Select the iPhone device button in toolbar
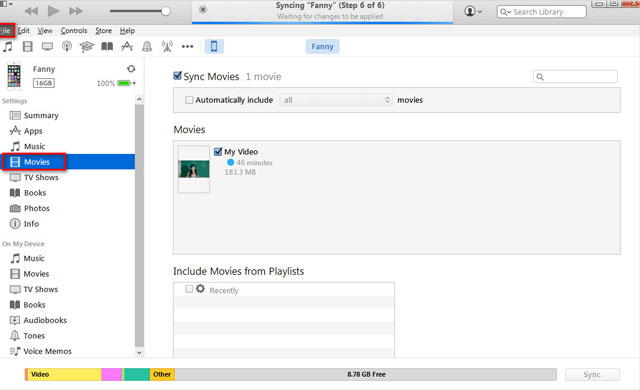 [214, 47]
